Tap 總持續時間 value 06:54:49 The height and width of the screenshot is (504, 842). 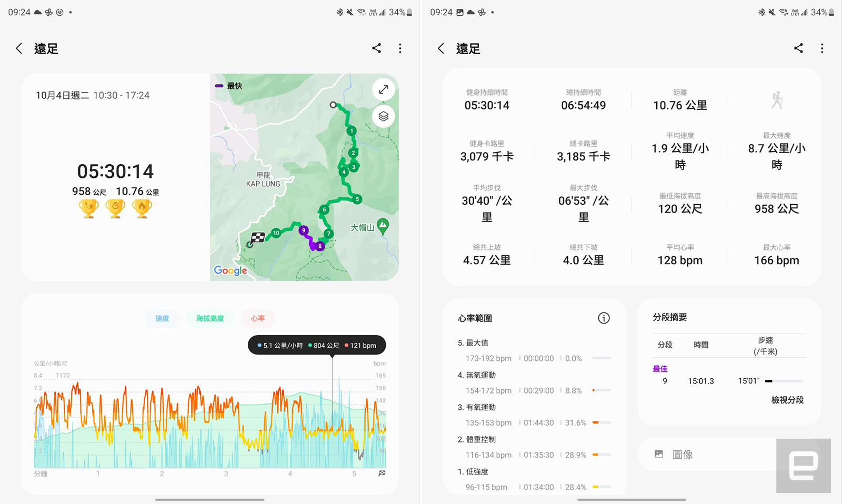(x=583, y=105)
